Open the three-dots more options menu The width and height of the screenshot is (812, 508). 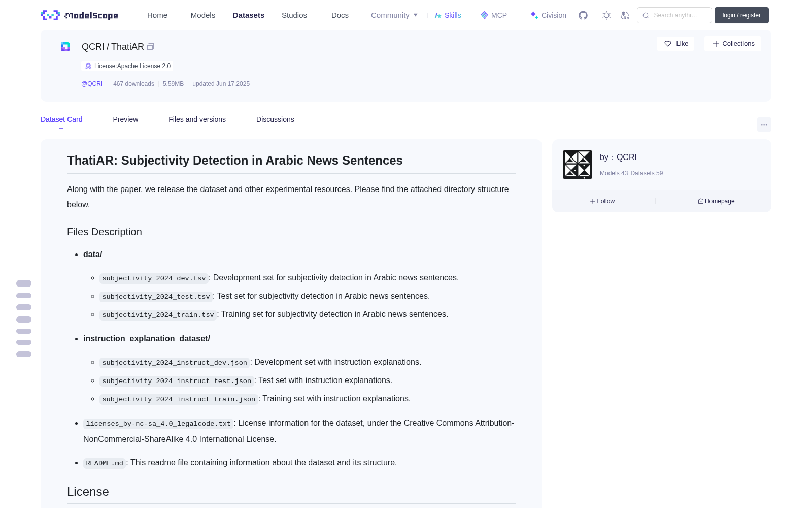764,124
